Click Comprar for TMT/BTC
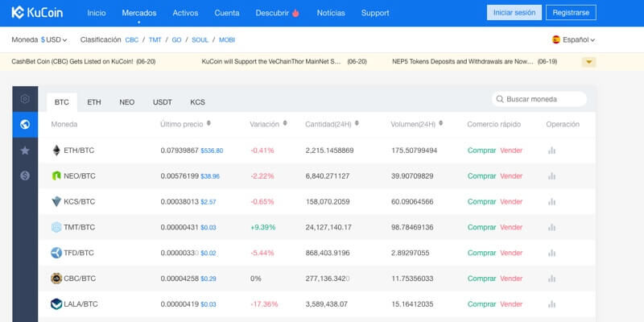Screen dimensions: 644x322 tap(481, 227)
